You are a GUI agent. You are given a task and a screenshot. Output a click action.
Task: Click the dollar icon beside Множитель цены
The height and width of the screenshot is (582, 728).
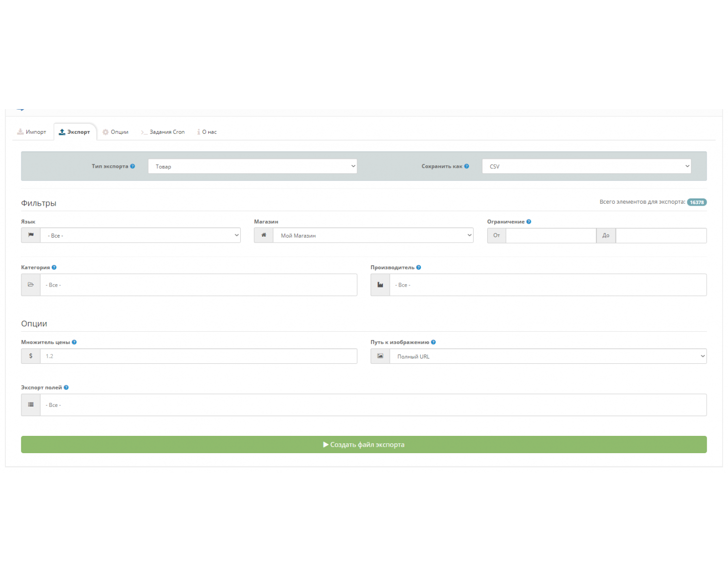pyautogui.click(x=31, y=356)
